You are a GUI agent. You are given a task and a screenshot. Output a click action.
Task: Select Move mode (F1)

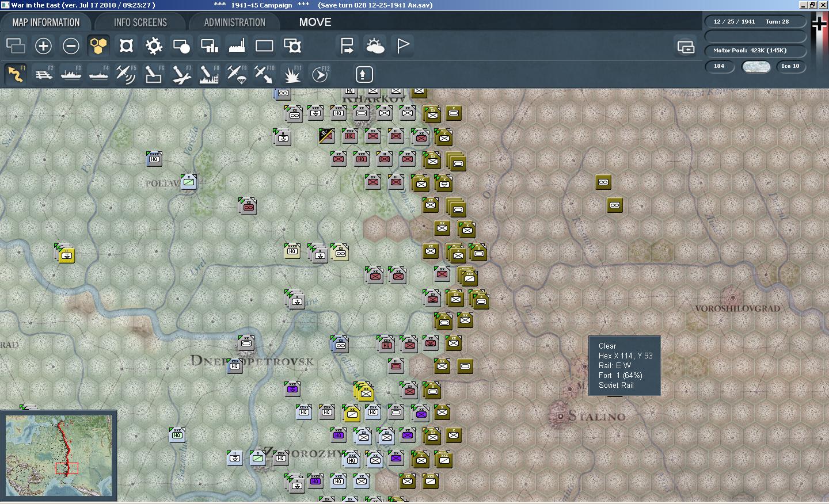[x=16, y=74]
